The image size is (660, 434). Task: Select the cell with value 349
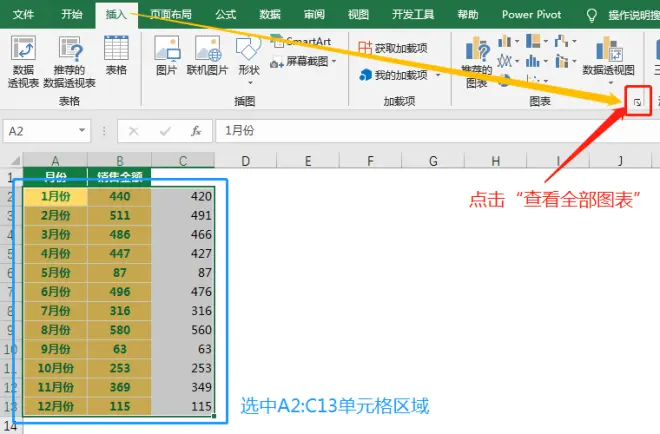(183, 387)
